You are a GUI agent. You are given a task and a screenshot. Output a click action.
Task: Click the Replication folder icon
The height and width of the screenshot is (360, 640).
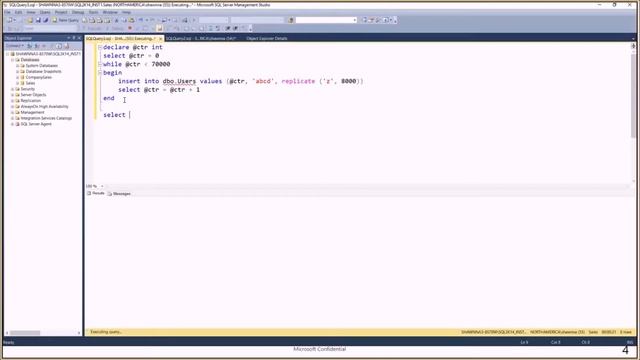coord(18,101)
